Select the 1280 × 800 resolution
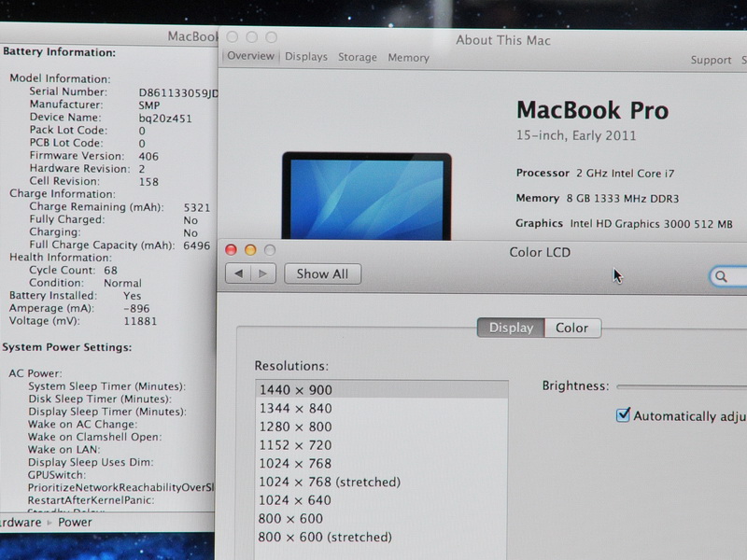Screen dimensions: 747x560 point(382,427)
